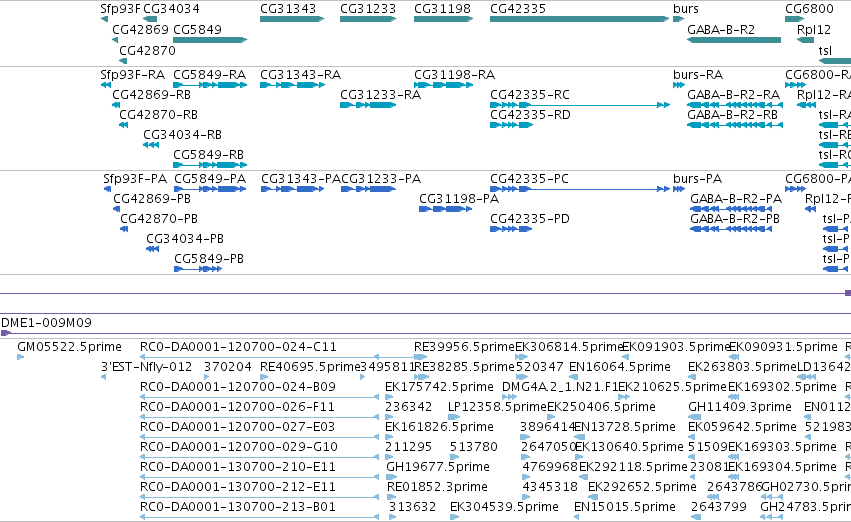Click the CG42870-PB protein label
851x522 pixels.
click(158, 219)
